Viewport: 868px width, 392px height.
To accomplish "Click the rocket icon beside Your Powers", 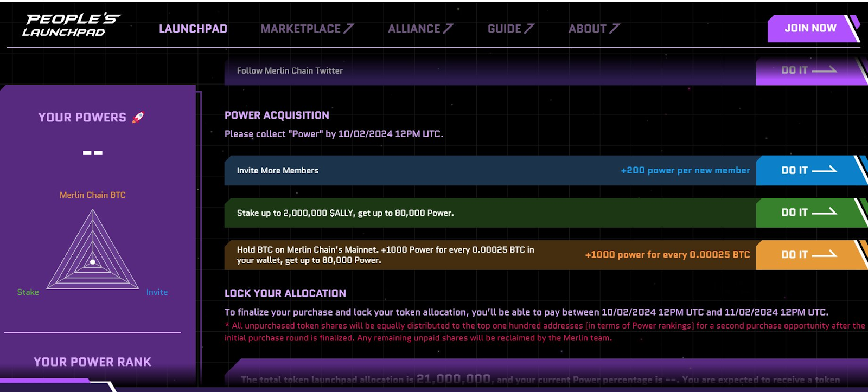I will 138,117.
